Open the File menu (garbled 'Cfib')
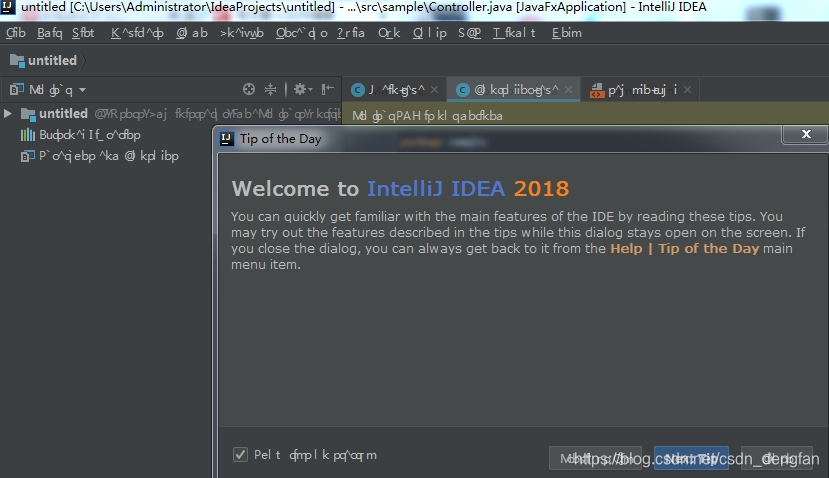Screen dimensions: 829x478 pos(15,33)
